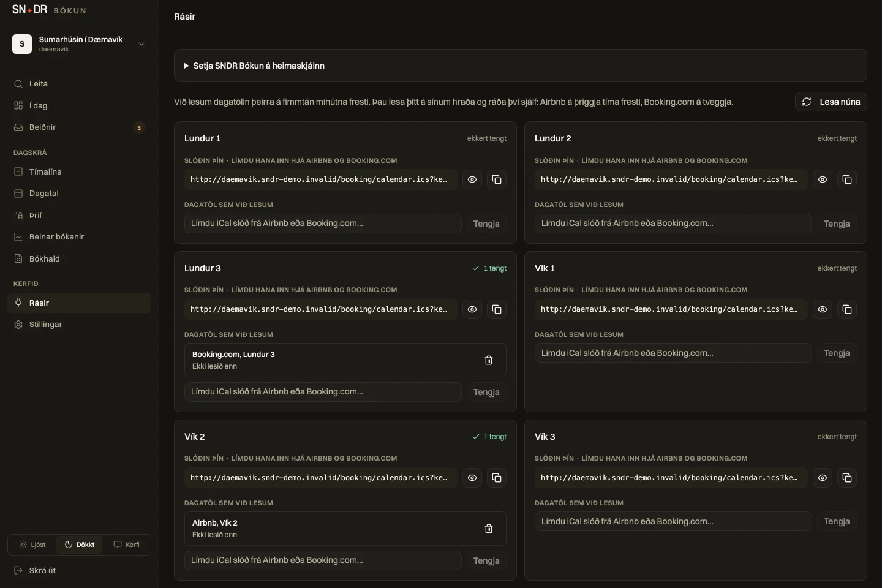Toggle visibility of Lundur 3 URL
Viewport: 882px width, 588px height.
tap(472, 309)
